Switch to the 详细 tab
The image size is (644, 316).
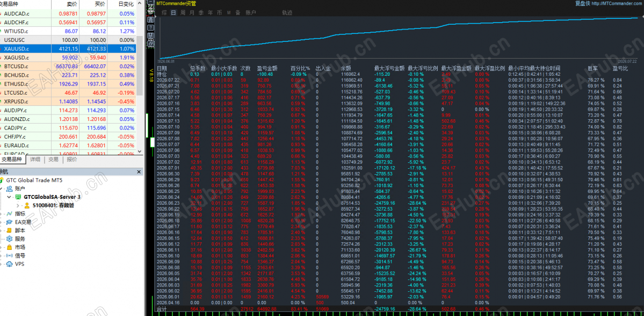35,160
